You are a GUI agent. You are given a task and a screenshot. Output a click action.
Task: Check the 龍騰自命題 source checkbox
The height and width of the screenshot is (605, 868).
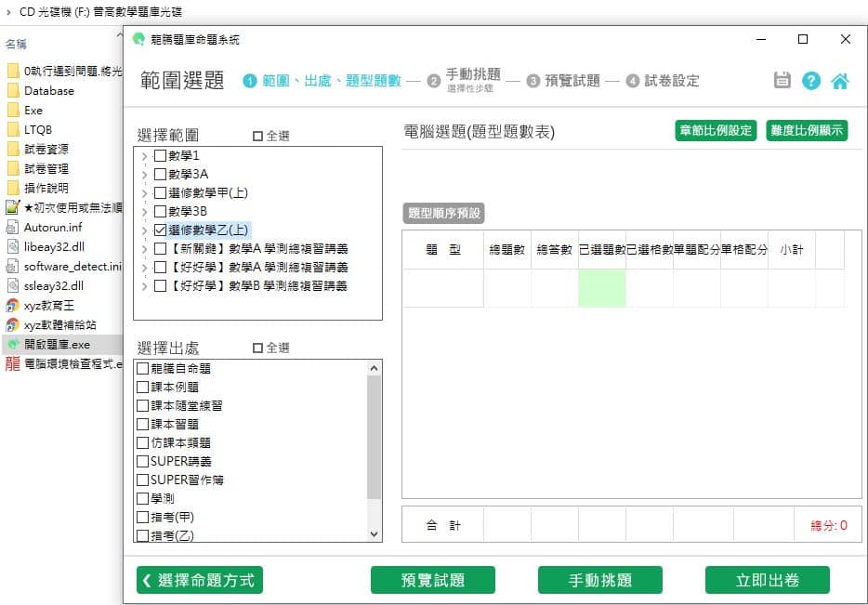(142, 369)
